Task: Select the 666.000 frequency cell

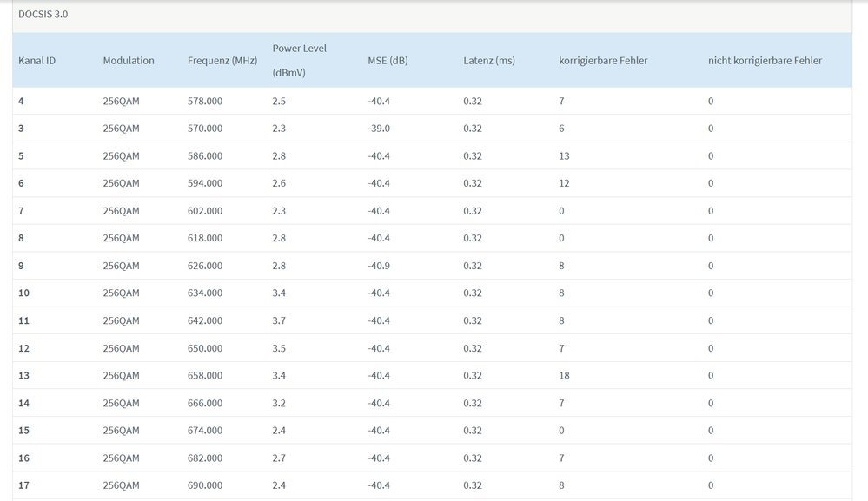Action: click(x=205, y=404)
